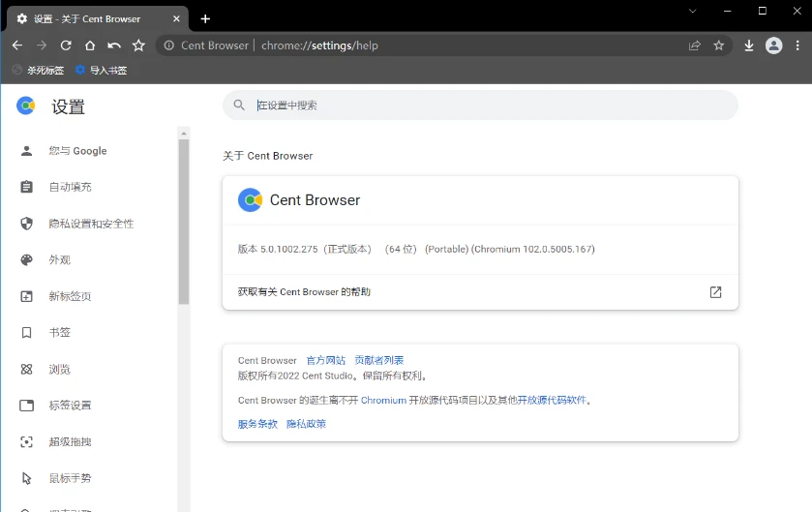Viewport: 812px width, 512px height.
Task: Click the undo closed tab icon
Action: click(114, 45)
